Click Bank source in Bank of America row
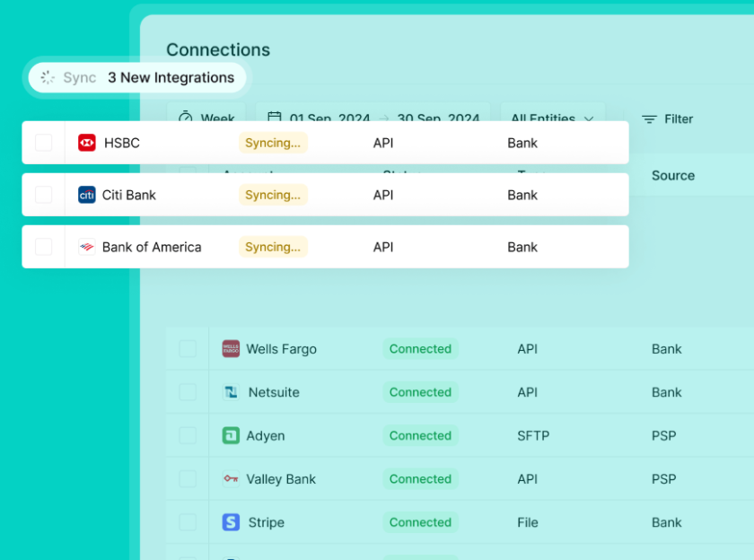The image size is (754, 560). [x=522, y=247]
